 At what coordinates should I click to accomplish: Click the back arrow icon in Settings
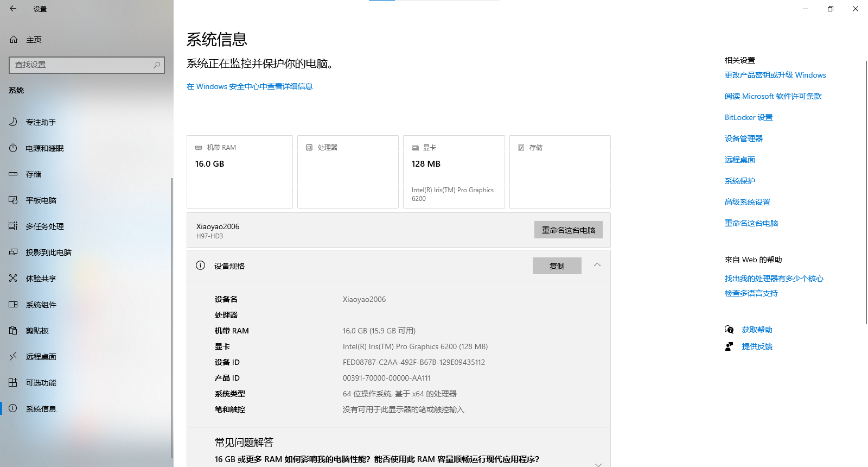pyautogui.click(x=13, y=9)
